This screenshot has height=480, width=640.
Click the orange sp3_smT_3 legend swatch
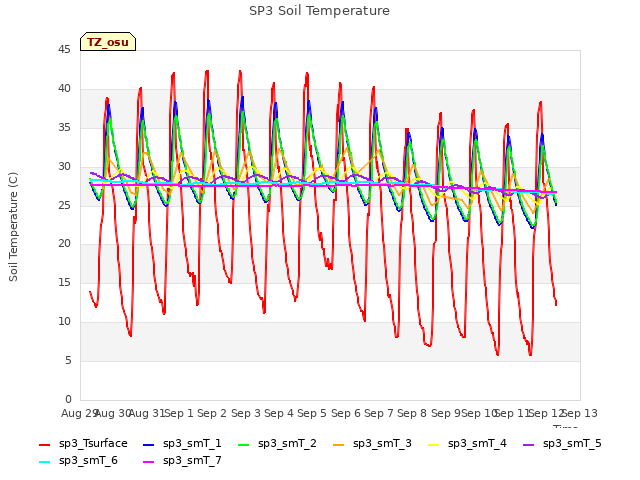339,444
